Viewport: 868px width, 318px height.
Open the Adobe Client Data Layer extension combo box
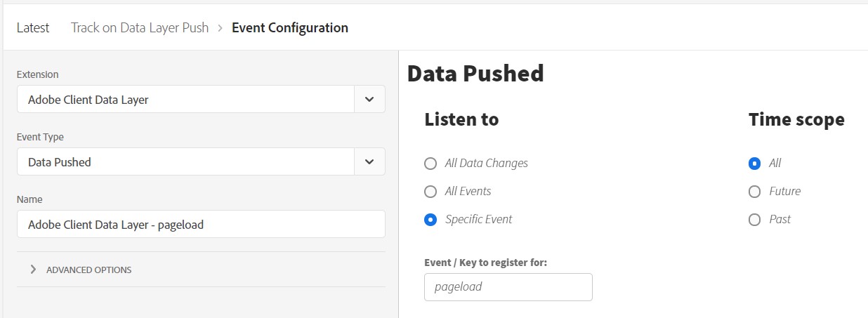pyautogui.click(x=185, y=100)
